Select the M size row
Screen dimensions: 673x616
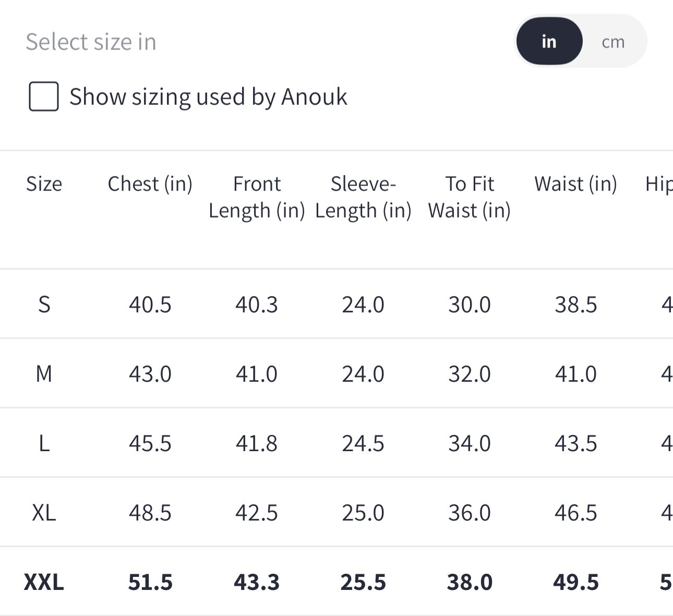point(336,373)
